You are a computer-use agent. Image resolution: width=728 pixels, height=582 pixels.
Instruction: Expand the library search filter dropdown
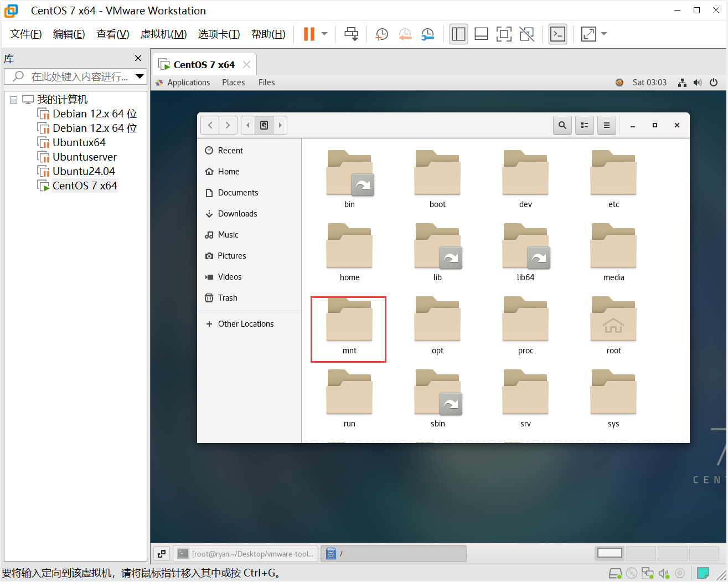140,76
